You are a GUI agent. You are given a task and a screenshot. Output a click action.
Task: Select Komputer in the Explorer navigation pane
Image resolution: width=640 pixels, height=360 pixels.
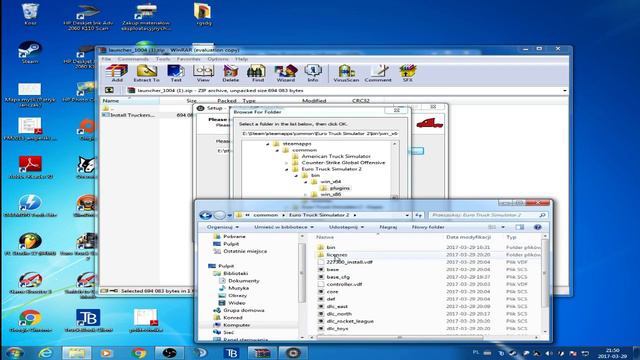(236, 325)
